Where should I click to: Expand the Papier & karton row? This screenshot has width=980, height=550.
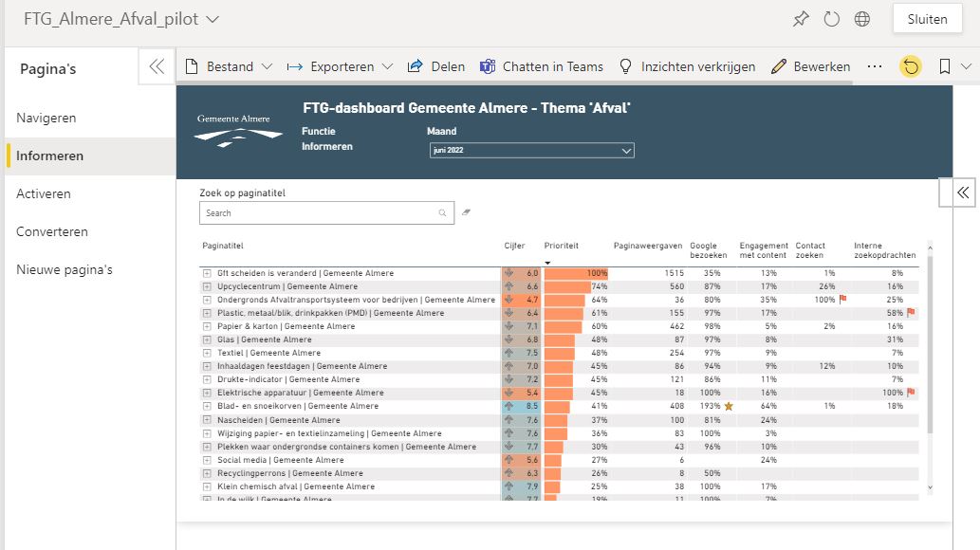click(207, 326)
